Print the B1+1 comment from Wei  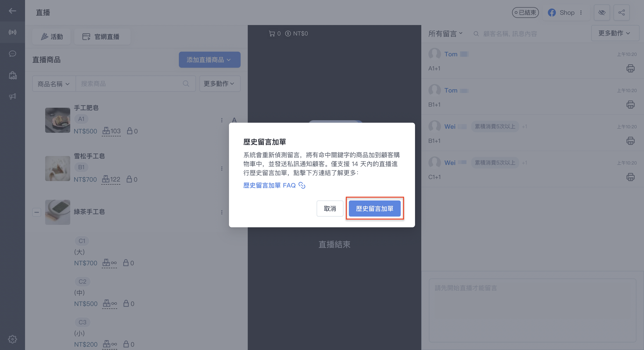click(x=630, y=141)
